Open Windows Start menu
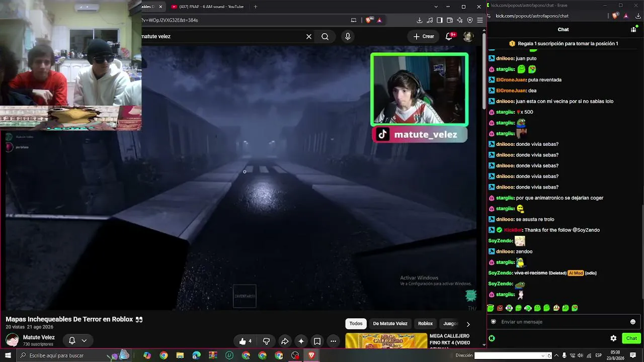Screen dimensions: 644x362 [8, 355]
